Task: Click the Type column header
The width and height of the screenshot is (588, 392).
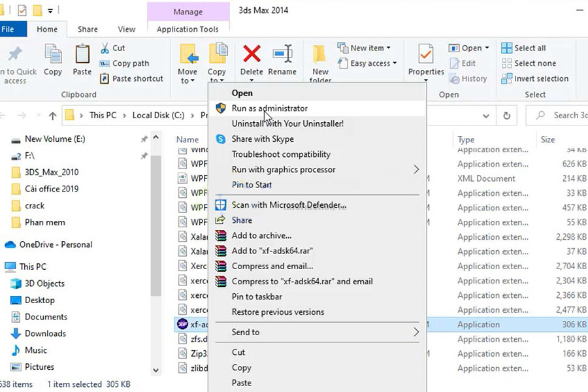Action: coord(466,140)
